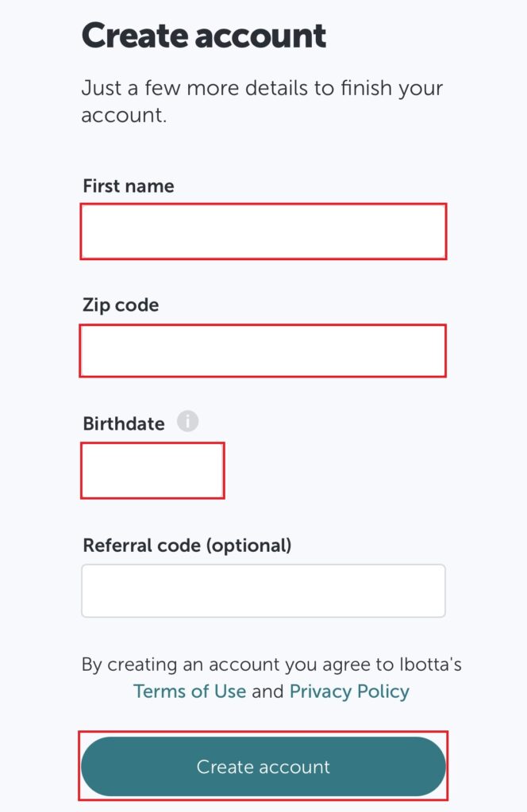Screen dimensions: 527x812
Task: View Ibotta's Terms of Use
Action: 190,691
